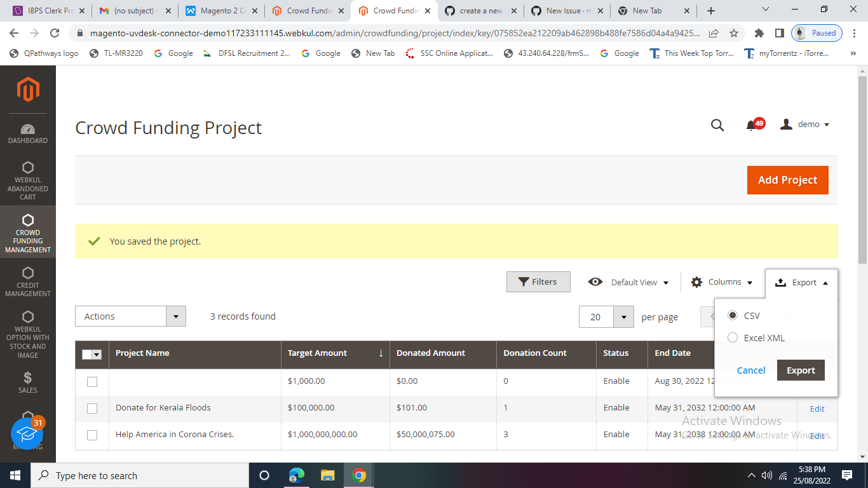
Task: Click the browser address bar URL
Action: pyautogui.click(x=394, y=33)
